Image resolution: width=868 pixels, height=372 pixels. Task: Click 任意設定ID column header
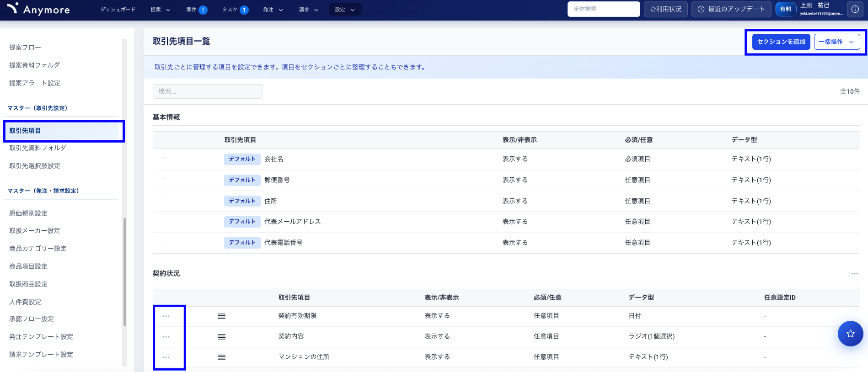coord(780,298)
